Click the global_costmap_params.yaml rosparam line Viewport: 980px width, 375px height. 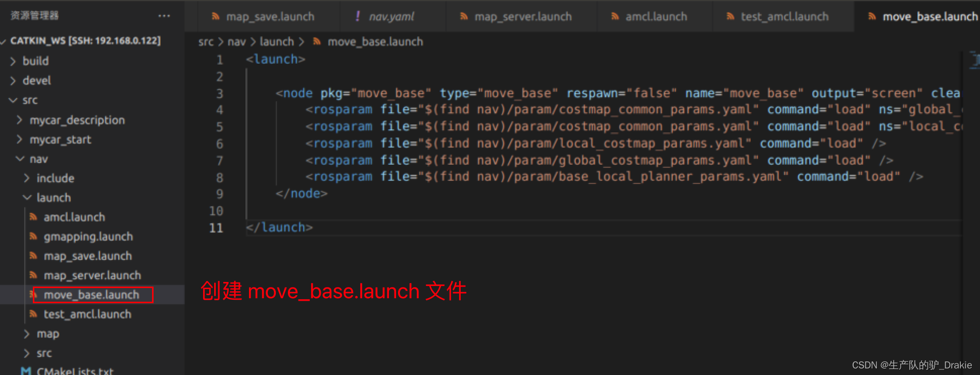point(599,161)
